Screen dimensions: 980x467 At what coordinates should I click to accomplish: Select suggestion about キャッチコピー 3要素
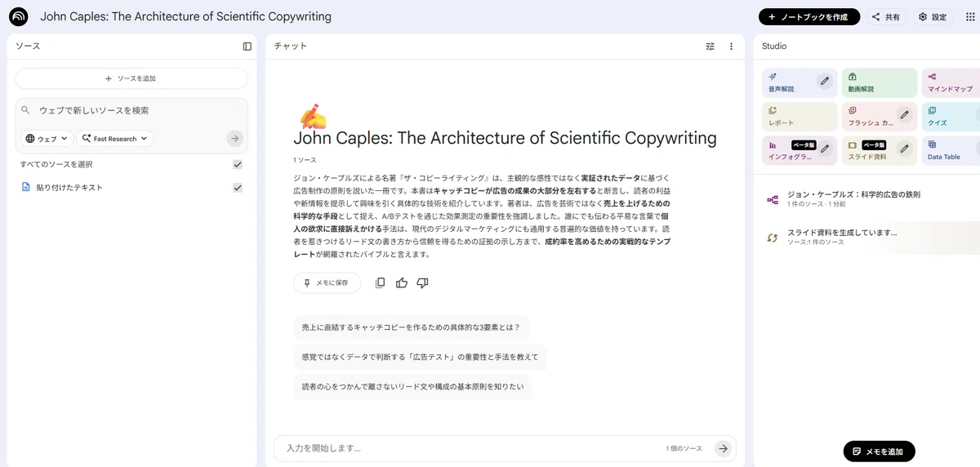pyautogui.click(x=411, y=327)
